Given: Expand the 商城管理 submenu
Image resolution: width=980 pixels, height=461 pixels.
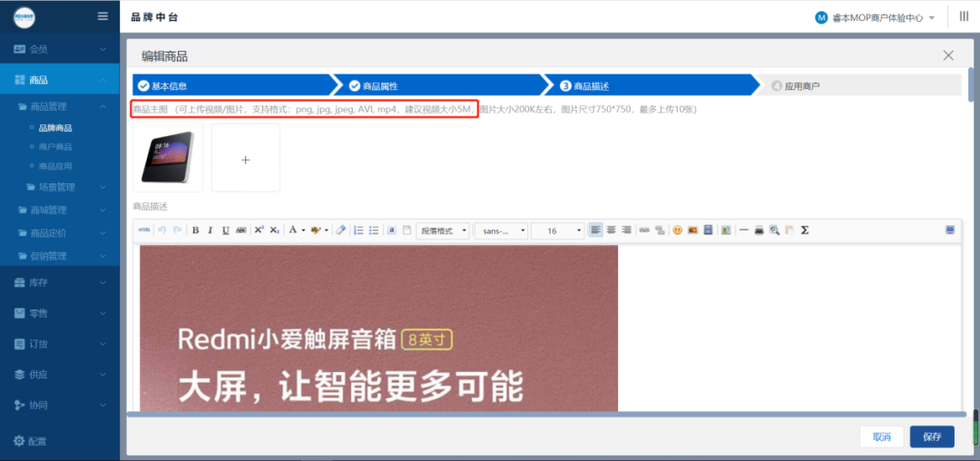Looking at the screenshot, I should tap(59, 210).
